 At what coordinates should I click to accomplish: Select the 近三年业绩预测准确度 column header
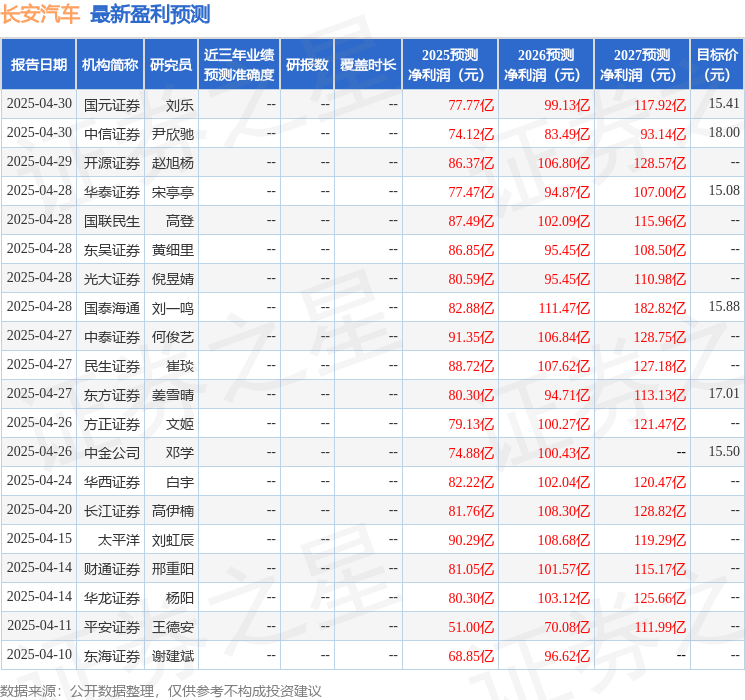(x=239, y=65)
